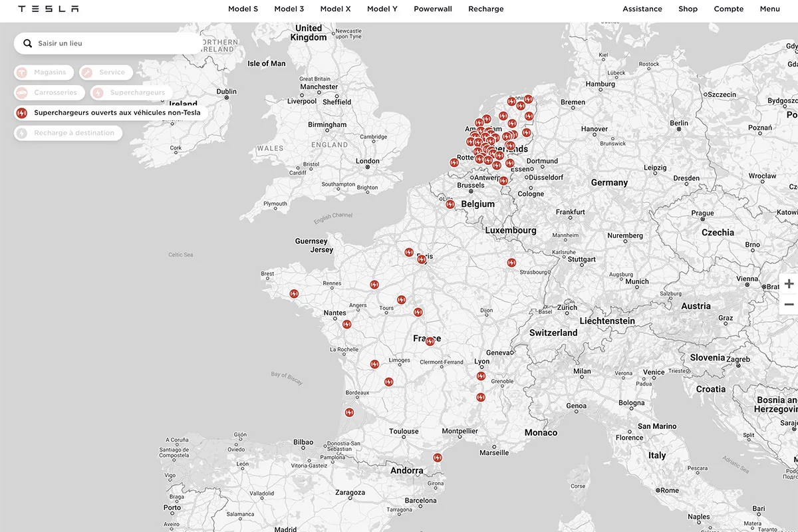The width and height of the screenshot is (798, 532).
Task: Toggle the Magasins filter
Action: click(44, 72)
